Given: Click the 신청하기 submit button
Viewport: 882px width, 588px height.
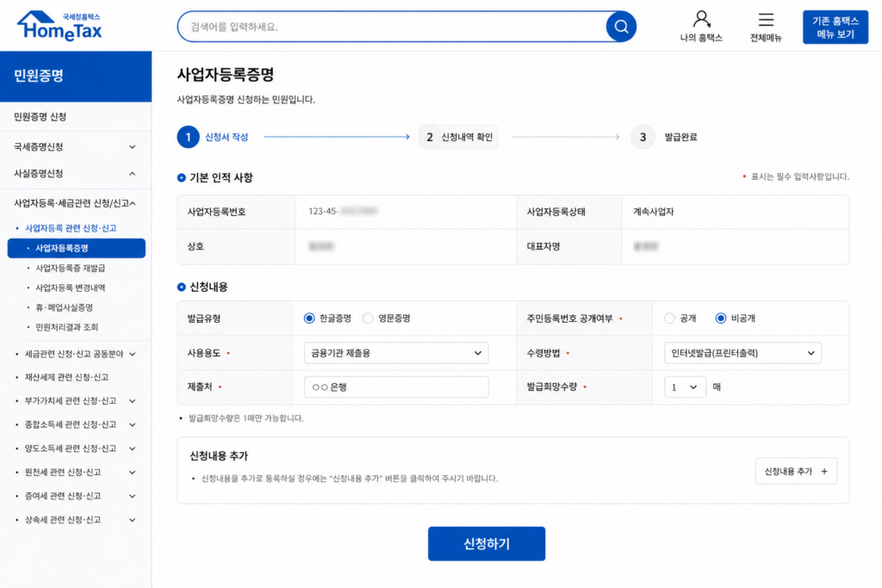Looking at the screenshot, I should pyautogui.click(x=487, y=543).
